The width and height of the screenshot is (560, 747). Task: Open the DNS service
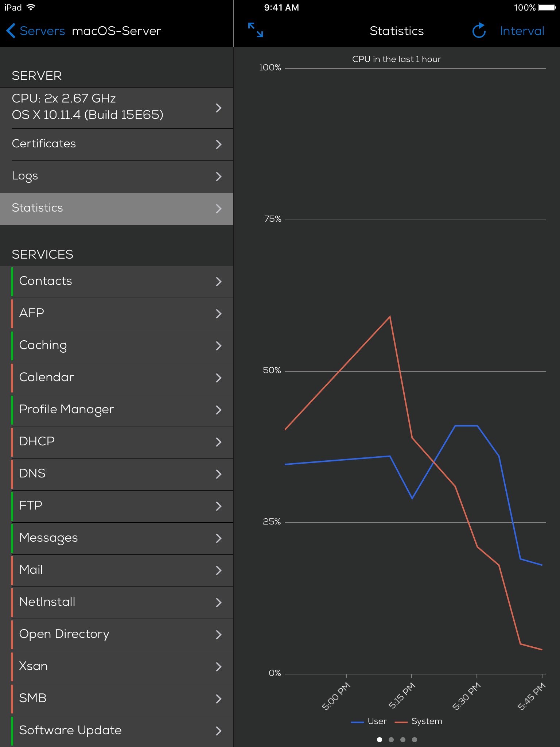(x=117, y=474)
